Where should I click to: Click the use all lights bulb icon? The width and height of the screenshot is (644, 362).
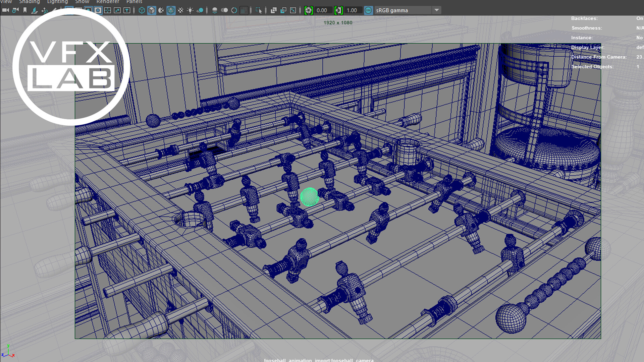[190, 10]
